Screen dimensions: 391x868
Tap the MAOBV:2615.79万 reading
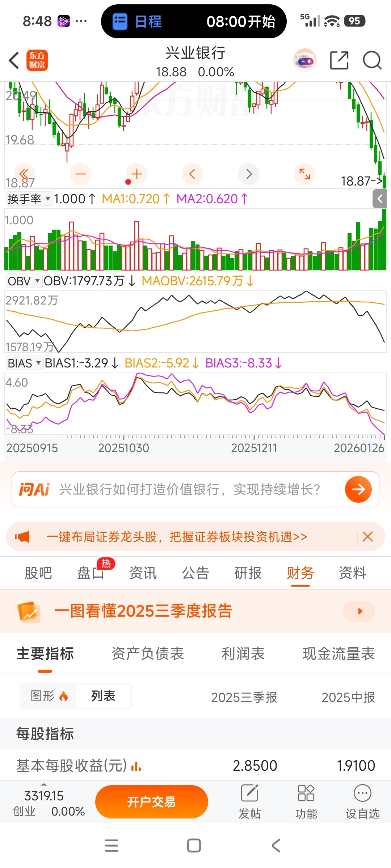click(x=198, y=281)
